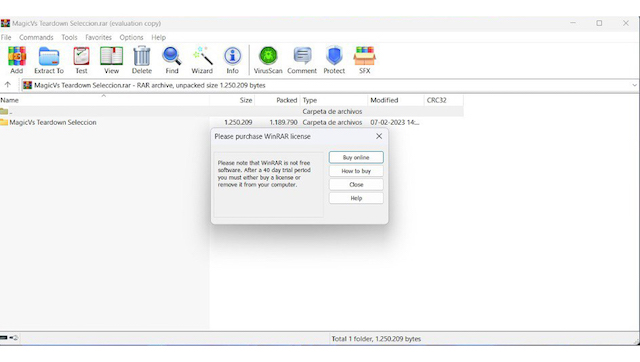This screenshot has height=362, width=640.
Task: Open the Commands menu
Action: (36, 37)
